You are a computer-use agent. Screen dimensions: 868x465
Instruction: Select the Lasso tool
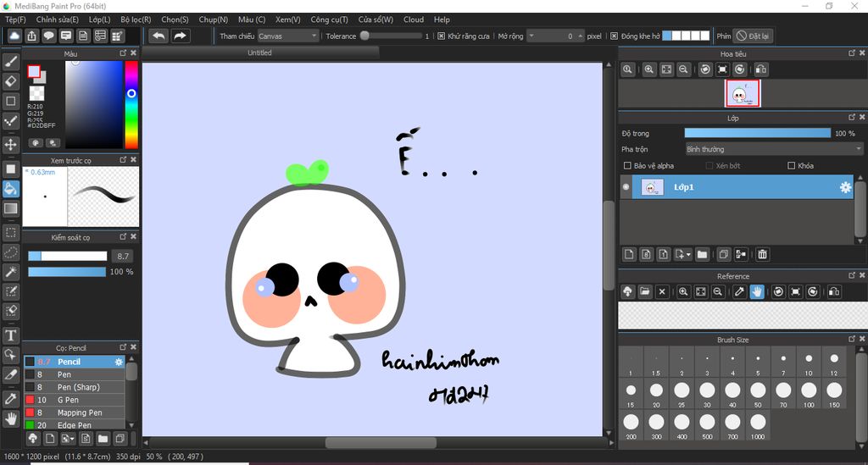(x=10, y=252)
